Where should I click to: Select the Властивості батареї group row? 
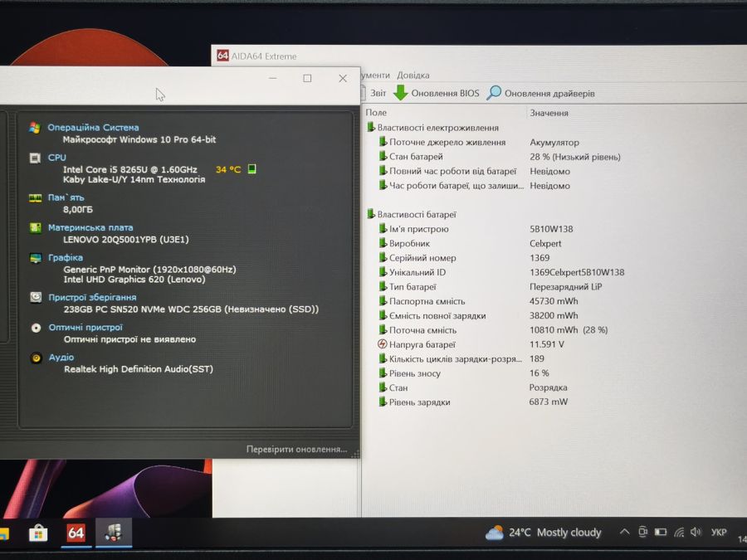point(412,214)
